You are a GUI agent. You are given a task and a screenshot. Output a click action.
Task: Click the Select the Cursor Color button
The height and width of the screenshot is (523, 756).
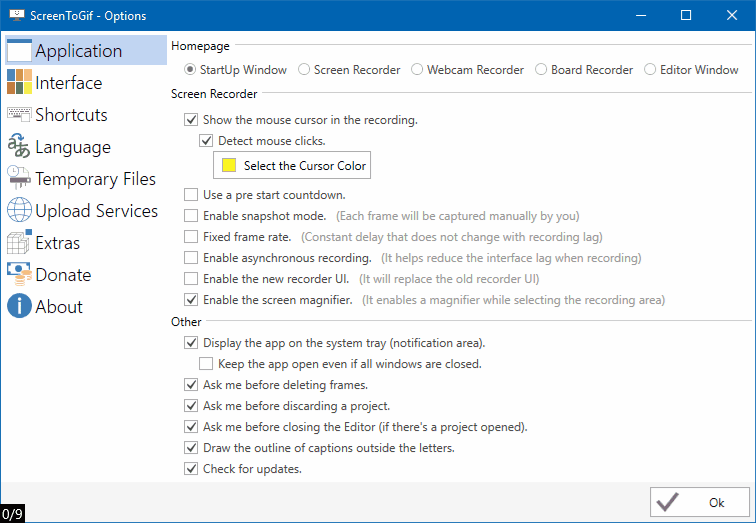[292, 165]
